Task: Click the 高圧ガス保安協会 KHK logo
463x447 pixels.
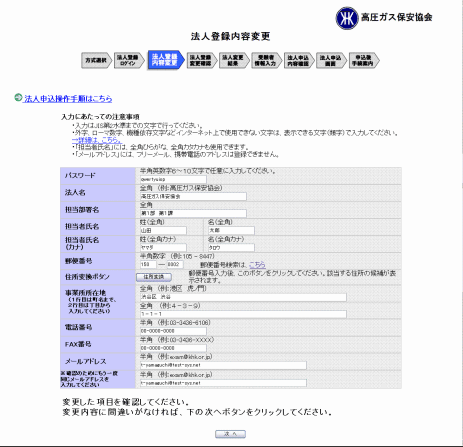Action: [384, 18]
